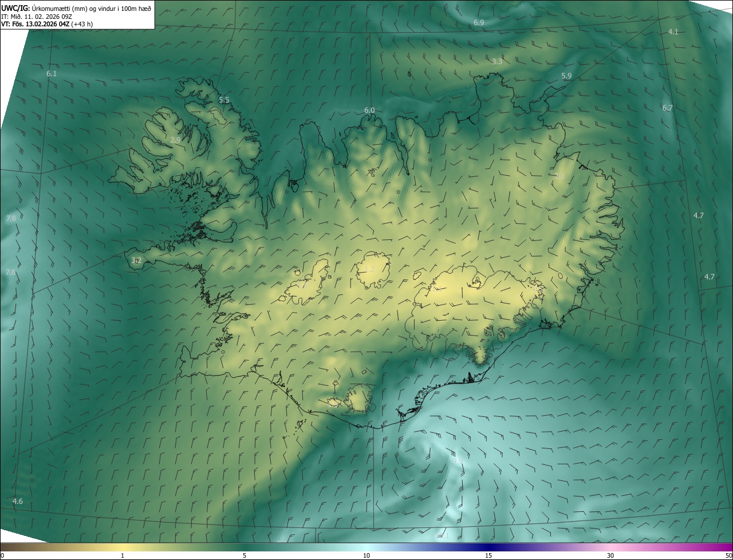This screenshot has height=560, width=733.
Task: Pick the 6.1 value label on the map
Action: 52,74
